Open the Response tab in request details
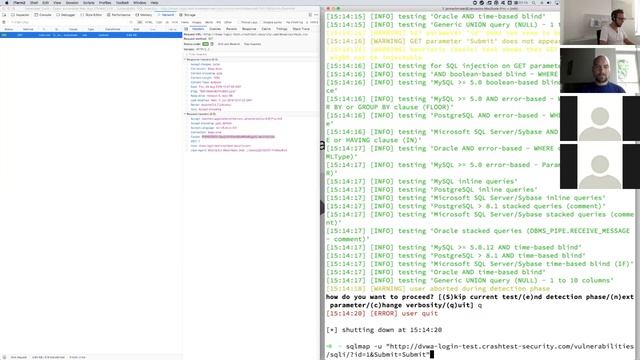 click(x=249, y=29)
